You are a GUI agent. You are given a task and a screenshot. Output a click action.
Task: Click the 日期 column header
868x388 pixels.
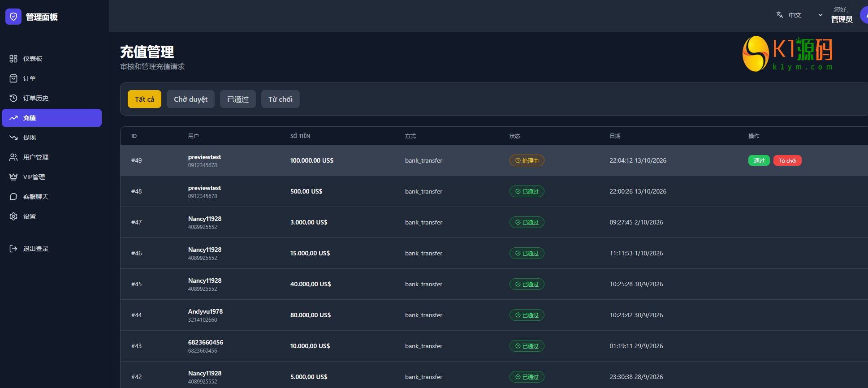pyautogui.click(x=615, y=136)
